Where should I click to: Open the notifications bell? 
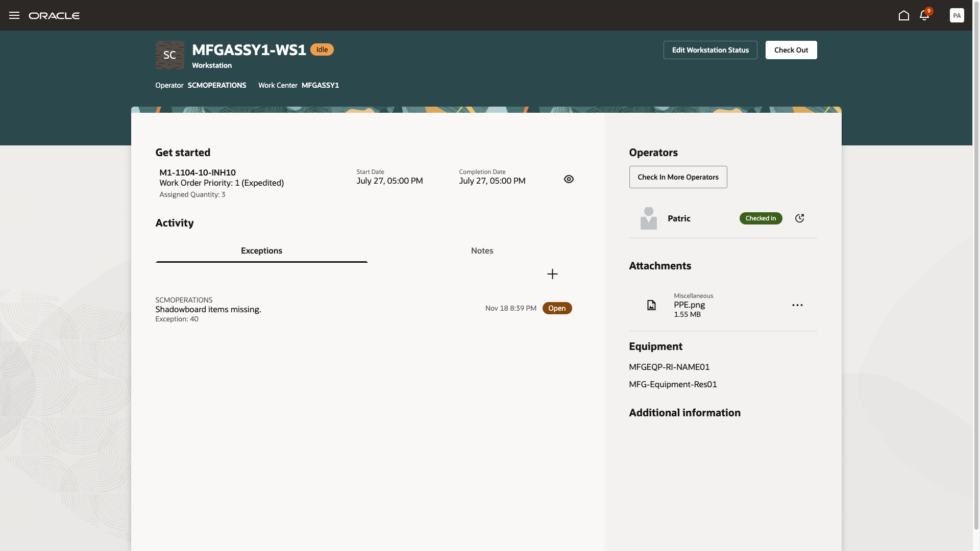coord(924,15)
